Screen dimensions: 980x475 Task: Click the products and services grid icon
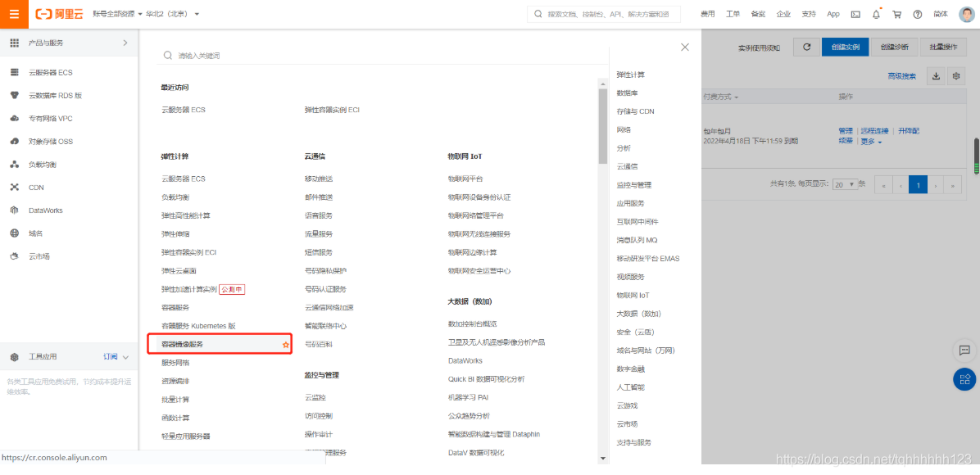(15, 43)
